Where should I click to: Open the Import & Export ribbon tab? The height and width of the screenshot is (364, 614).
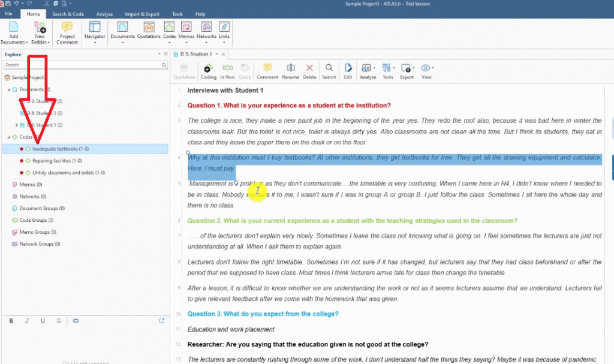142,14
